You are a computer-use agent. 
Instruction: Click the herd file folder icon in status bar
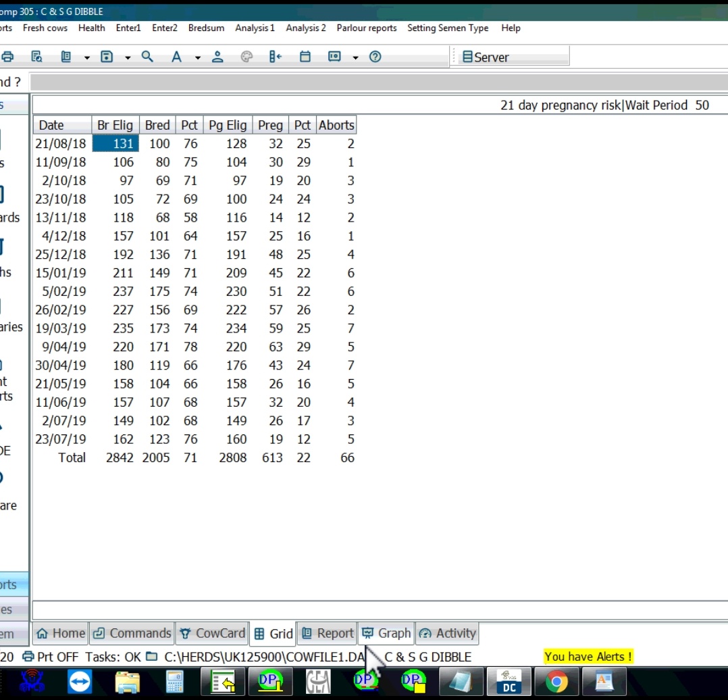151,656
